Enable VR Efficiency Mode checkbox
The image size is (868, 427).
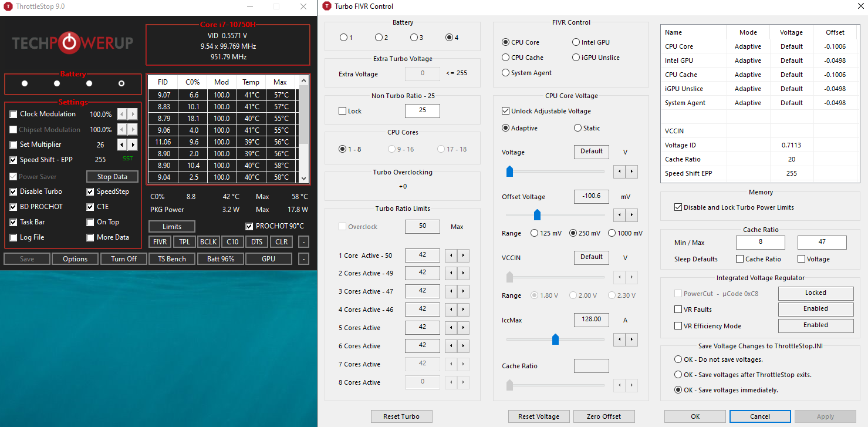[679, 326]
